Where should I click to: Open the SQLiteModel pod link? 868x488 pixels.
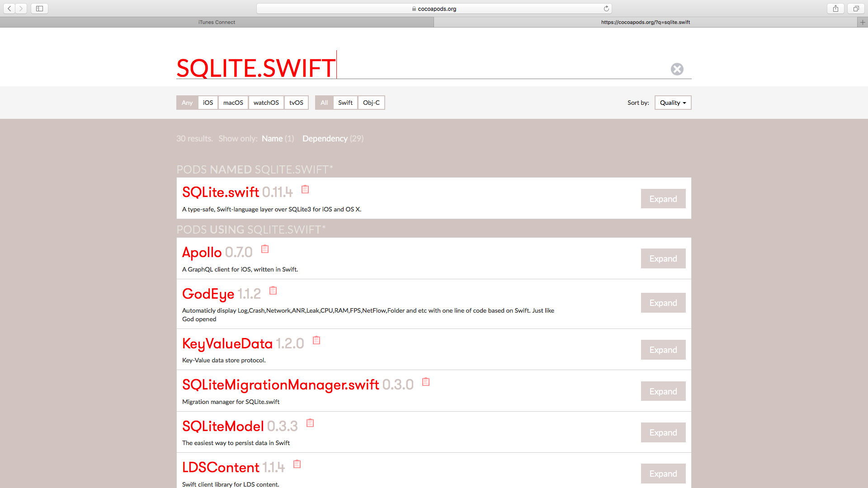click(x=223, y=426)
